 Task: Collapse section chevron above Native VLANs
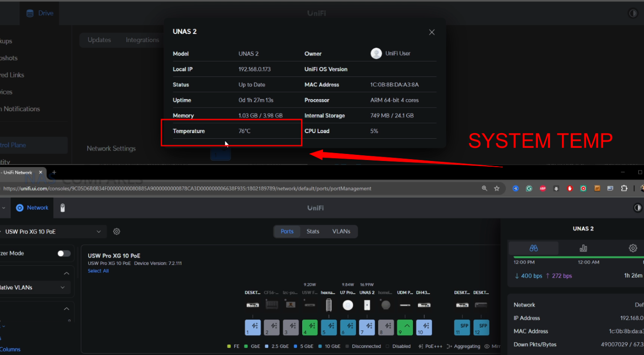pyautogui.click(x=66, y=273)
